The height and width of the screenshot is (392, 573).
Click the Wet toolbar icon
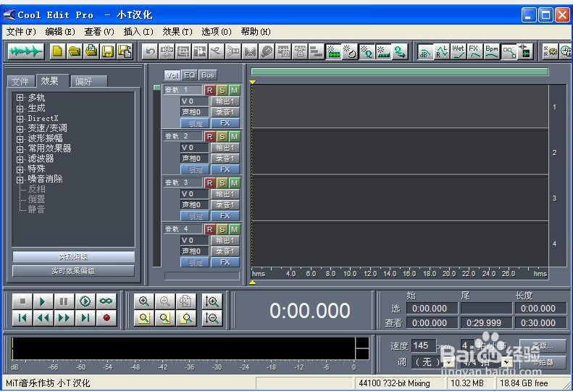pyautogui.click(x=458, y=51)
